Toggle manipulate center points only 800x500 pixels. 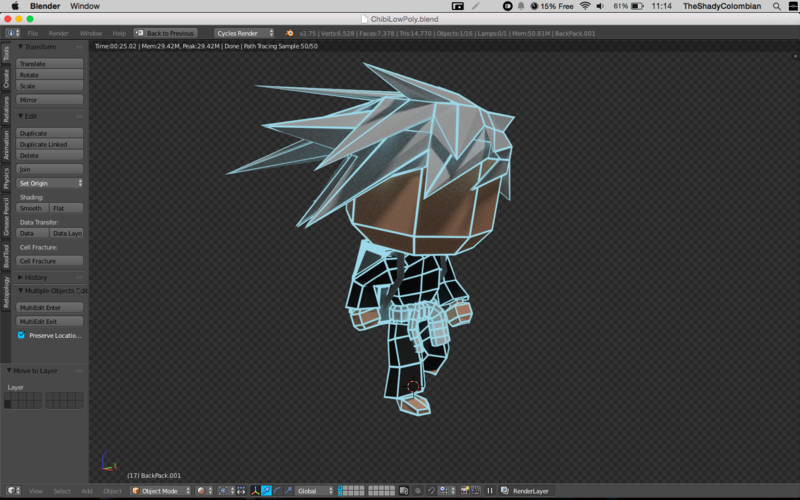click(241, 491)
